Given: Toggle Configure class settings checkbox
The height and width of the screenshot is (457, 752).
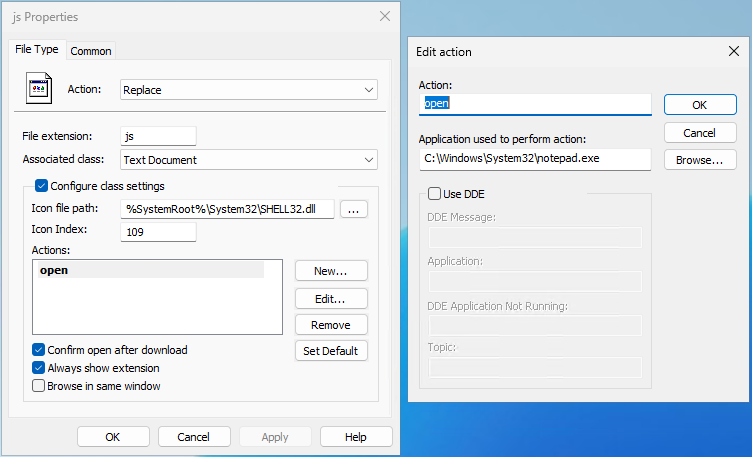Looking at the screenshot, I should tap(41, 185).
